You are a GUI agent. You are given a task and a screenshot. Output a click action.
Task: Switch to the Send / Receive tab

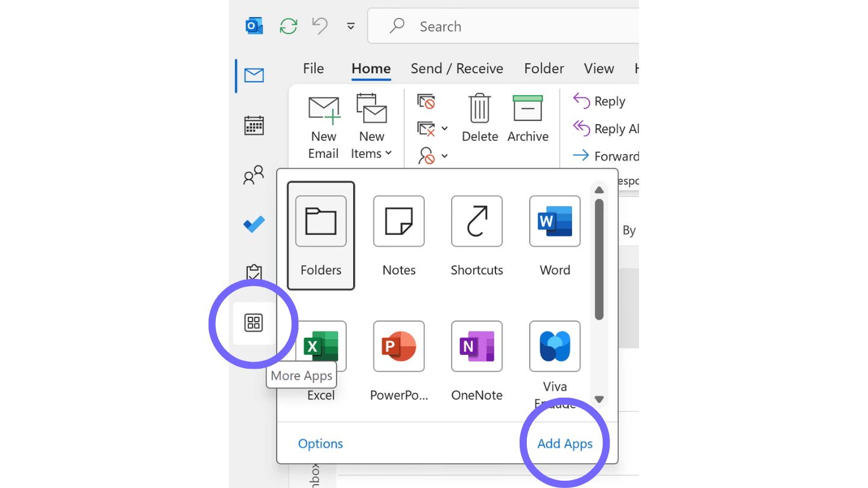tap(457, 69)
